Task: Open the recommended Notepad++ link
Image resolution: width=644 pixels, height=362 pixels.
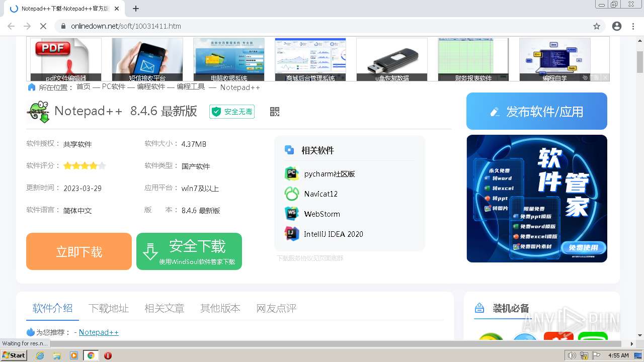Action: coord(99,332)
